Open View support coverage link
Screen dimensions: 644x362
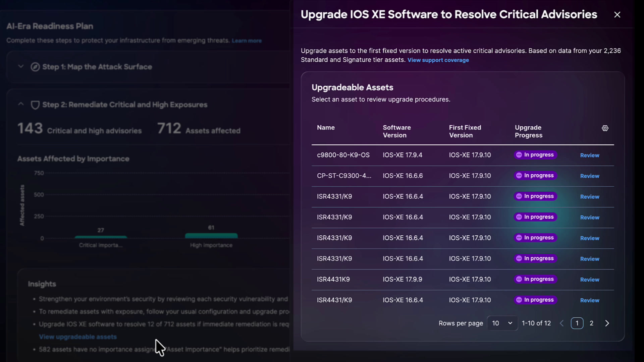(x=438, y=60)
